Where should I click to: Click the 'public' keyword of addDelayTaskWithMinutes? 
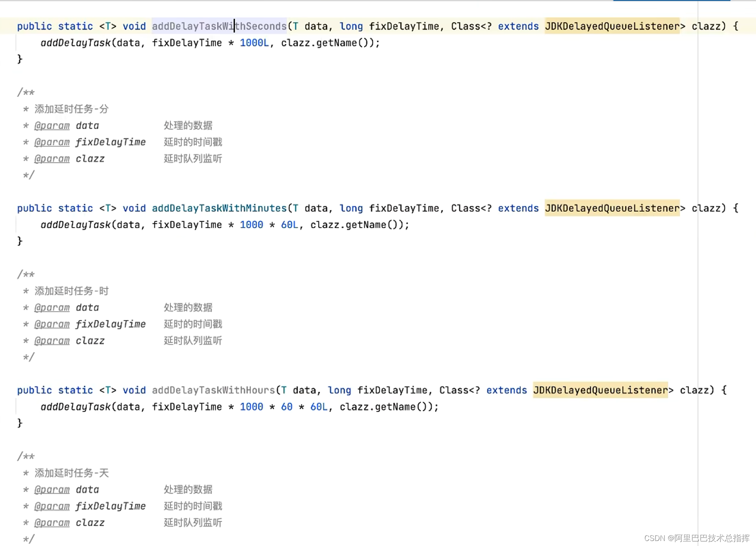(x=34, y=208)
